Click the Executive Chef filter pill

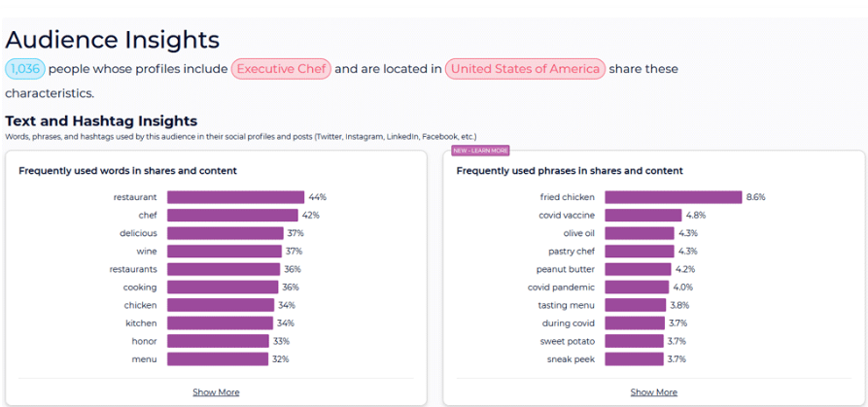(283, 69)
